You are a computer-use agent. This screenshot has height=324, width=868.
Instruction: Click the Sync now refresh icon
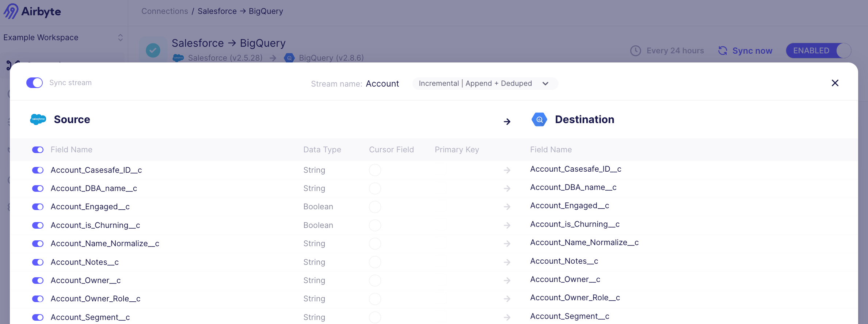723,50
